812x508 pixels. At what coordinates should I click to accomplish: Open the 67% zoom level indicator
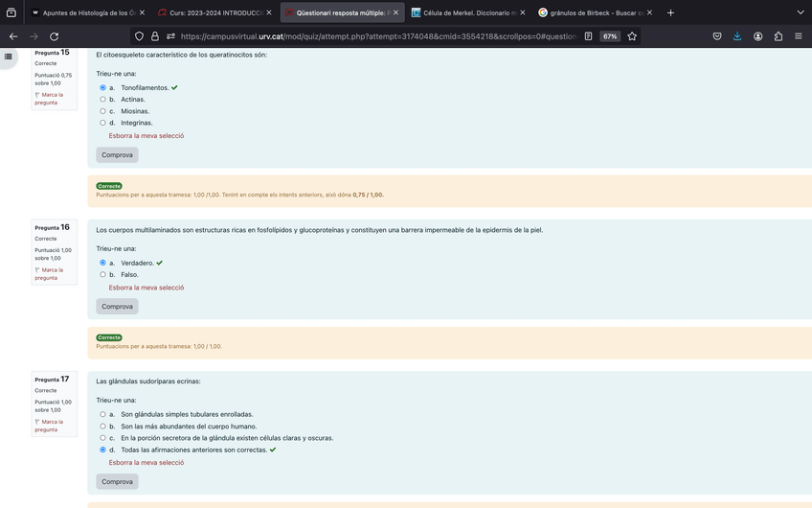[x=609, y=36]
